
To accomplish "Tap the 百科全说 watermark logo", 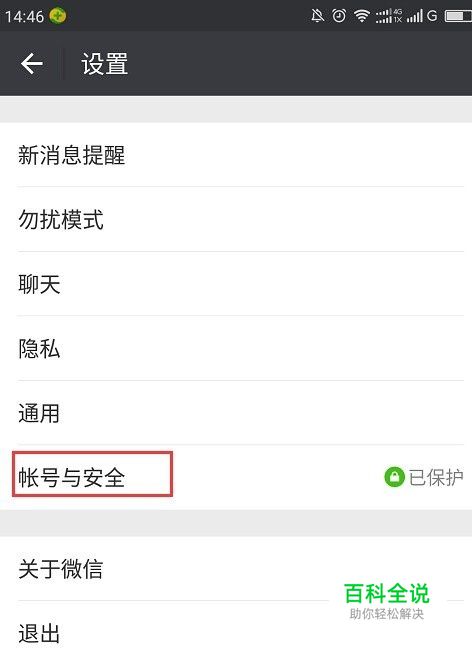I will (x=387, y=601).
